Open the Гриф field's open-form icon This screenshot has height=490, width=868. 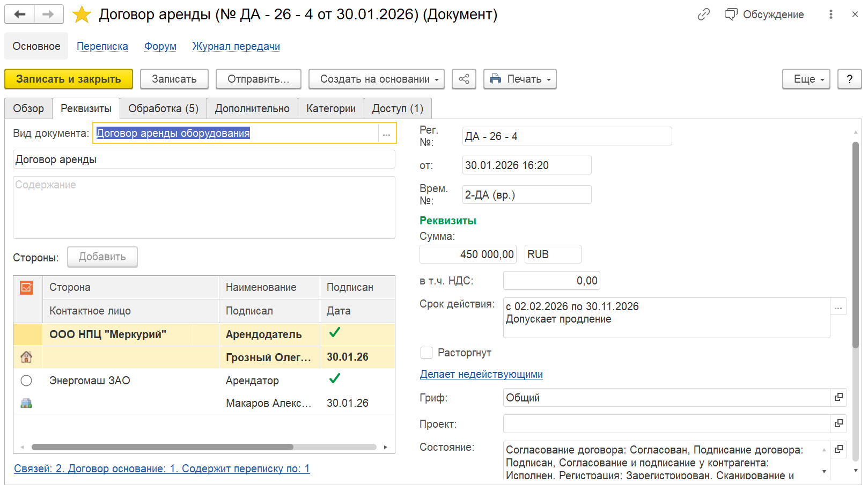[x=838, y=397]
